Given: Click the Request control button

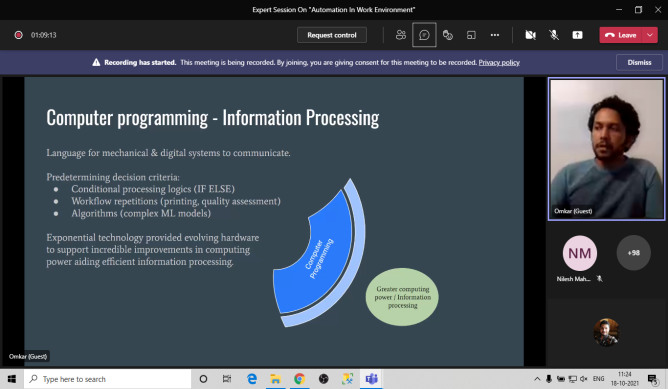Looking at the screenshot, I should pyautogui.click(x=332, y=35).
